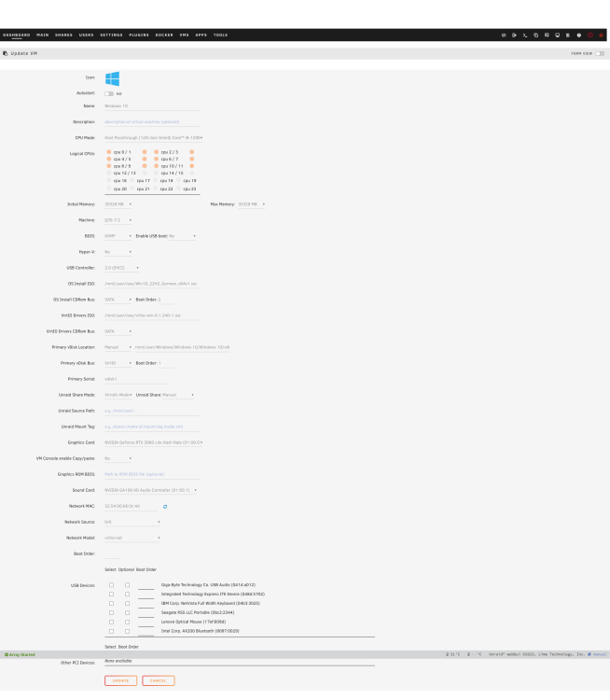Click the VM Name input field
This screenshot has height=700, width=610.
[x=152, y=106]
